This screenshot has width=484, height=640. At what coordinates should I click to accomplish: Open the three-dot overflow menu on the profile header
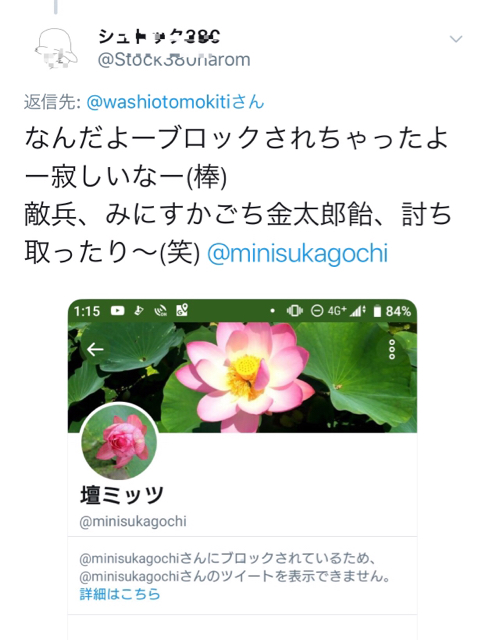coord(392,349)
